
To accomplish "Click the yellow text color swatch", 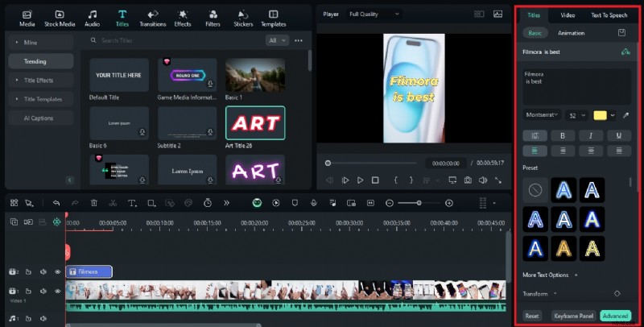I will click(x=600, y=115).
